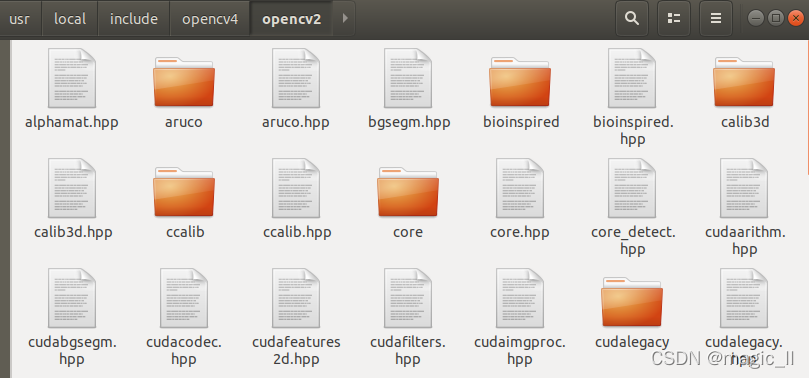The height and width of the screenshot is (378, 809).
Task: Select the cudafilters.hpp file icon
Action: [408, 298]
